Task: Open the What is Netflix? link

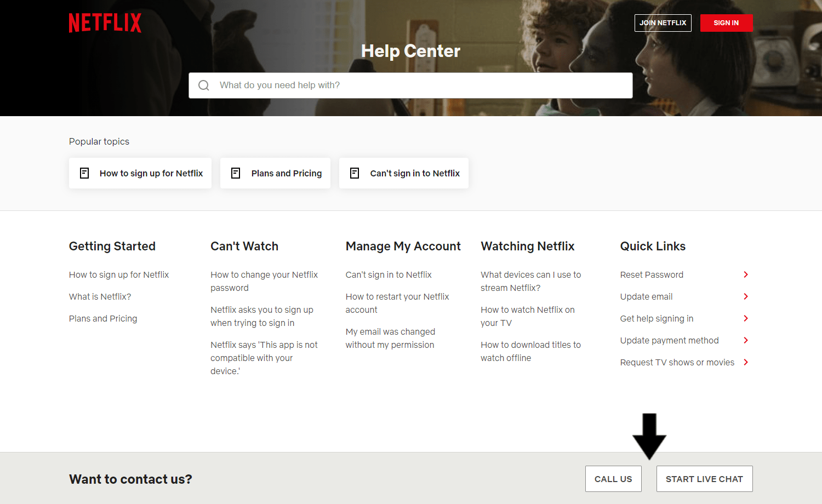Action: [x=100, y=296]
